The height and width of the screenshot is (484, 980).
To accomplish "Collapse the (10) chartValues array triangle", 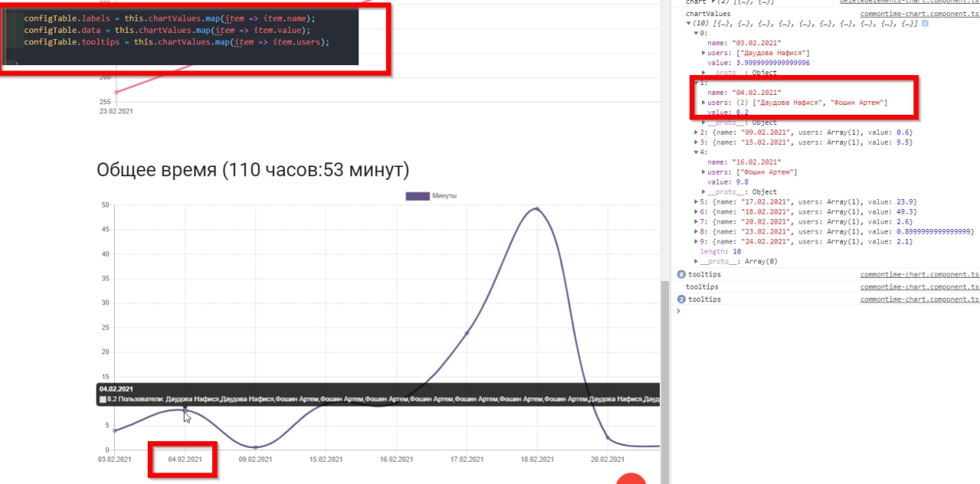I will coord(688,24).
